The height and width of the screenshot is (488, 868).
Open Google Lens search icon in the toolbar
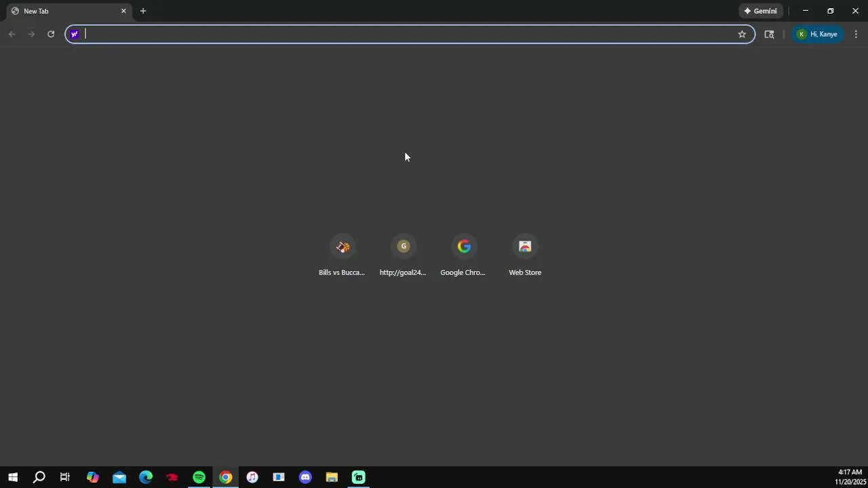coord(769,34)
